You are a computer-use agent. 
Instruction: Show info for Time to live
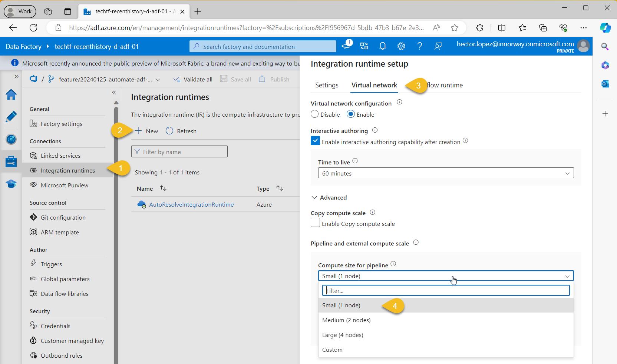(355, 161)
